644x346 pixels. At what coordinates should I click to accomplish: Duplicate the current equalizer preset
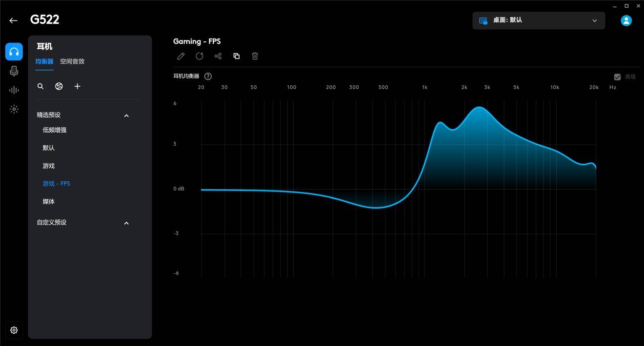(x=237, y=56)
